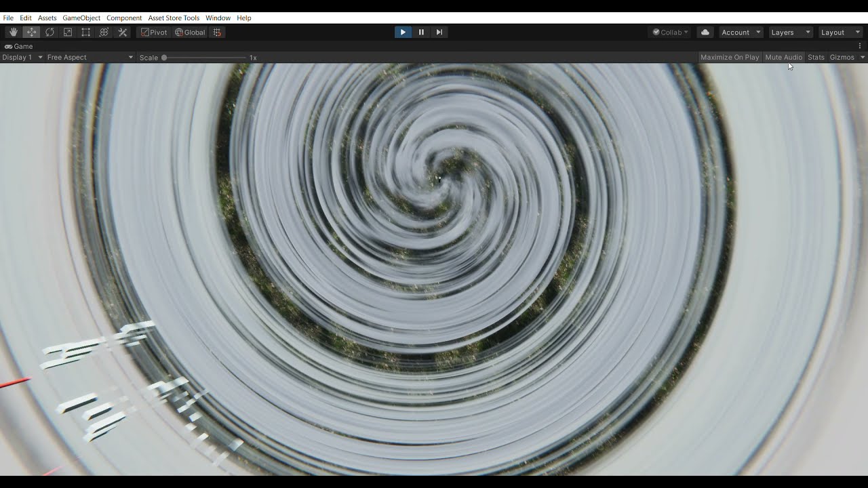This screenshot has width=868, height=488.
Task: Select the Move tool
Action: pyautogui.click(x=31, y=32)
